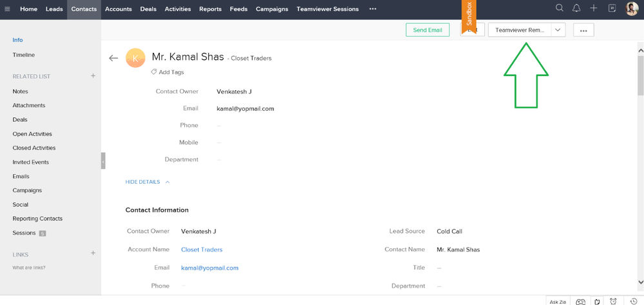The width and height of the screenshot is (644, 305).
Task: Add a new related list with plus
Action: pos(93,75)
